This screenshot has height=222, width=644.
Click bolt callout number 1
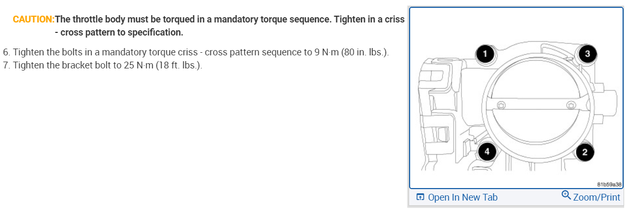coord(485,54)
